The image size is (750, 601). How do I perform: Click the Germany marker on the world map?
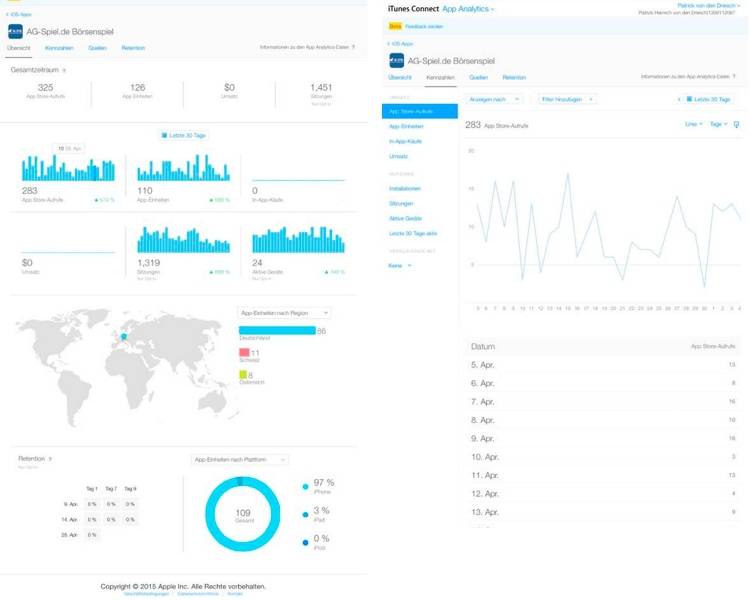124,337
